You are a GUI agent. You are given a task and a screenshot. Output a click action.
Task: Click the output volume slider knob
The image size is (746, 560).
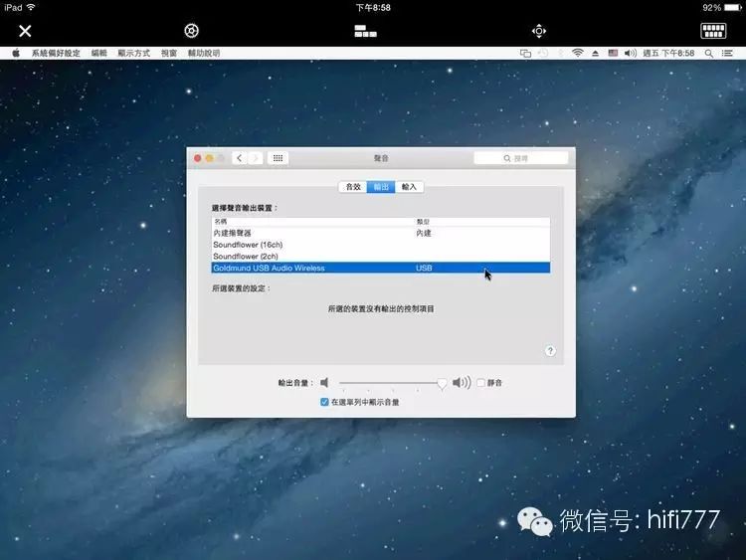(442, 384)
